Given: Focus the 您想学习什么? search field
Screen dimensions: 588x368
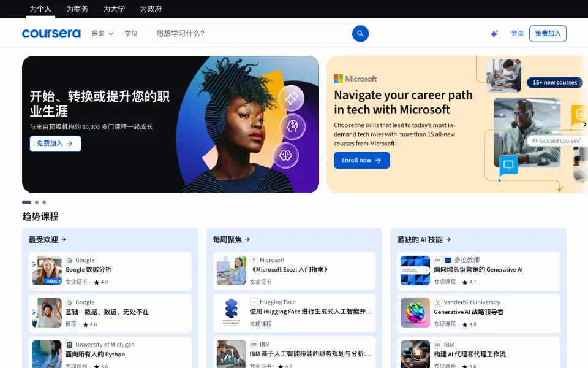Looking at the screenshot, I should click(x=251, y=33).
